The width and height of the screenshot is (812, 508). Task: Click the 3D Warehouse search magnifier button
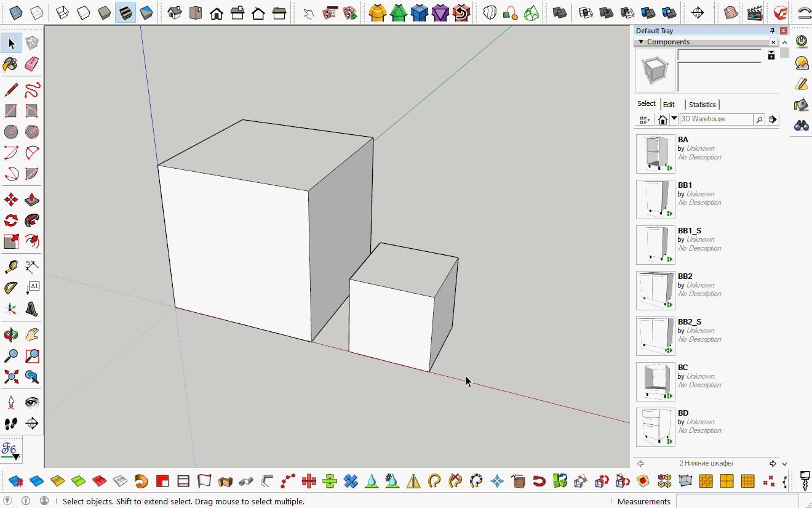[758, 119]
